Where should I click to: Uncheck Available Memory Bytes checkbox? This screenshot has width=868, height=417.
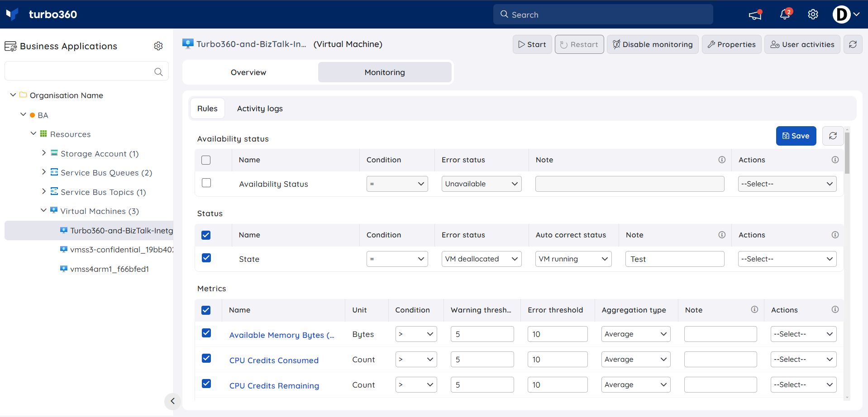(206, 333)
